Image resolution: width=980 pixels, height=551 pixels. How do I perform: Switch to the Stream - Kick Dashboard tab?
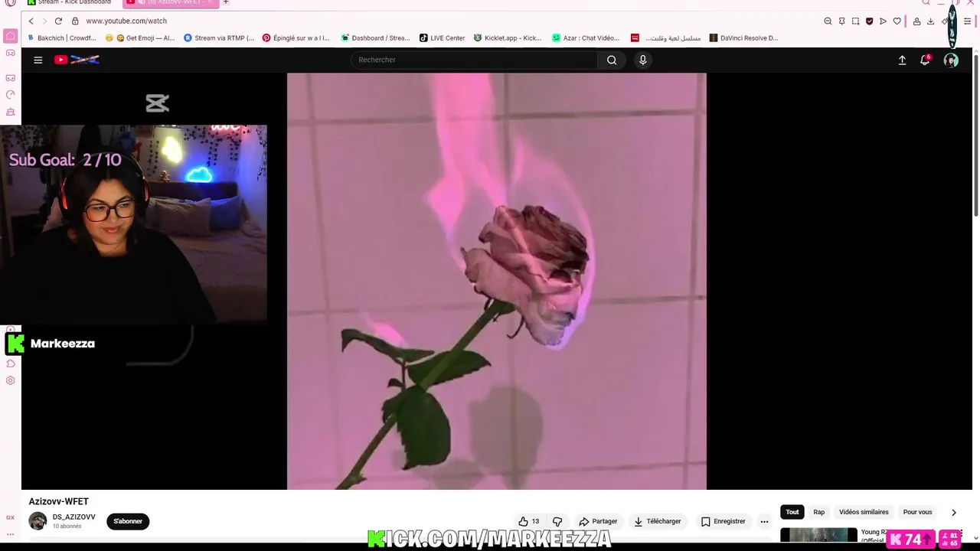pos(70,2)
